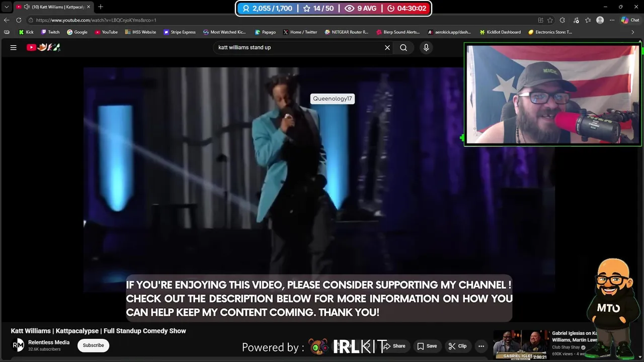Click the site info lock icon

31,20
